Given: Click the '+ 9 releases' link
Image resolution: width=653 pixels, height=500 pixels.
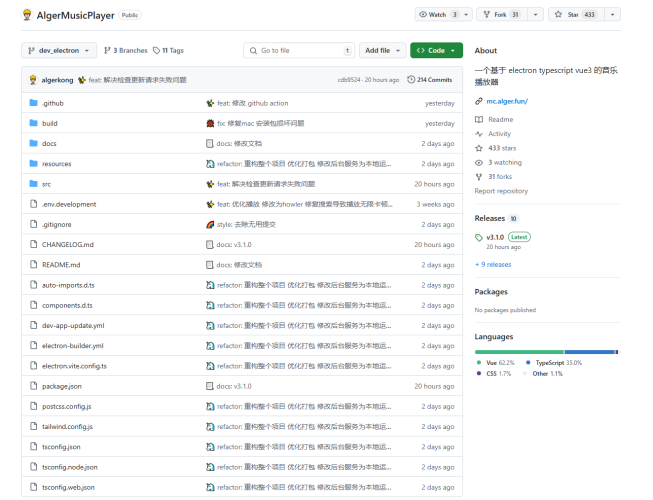Looking at the screenshot, I should click(x=493, y=265).
